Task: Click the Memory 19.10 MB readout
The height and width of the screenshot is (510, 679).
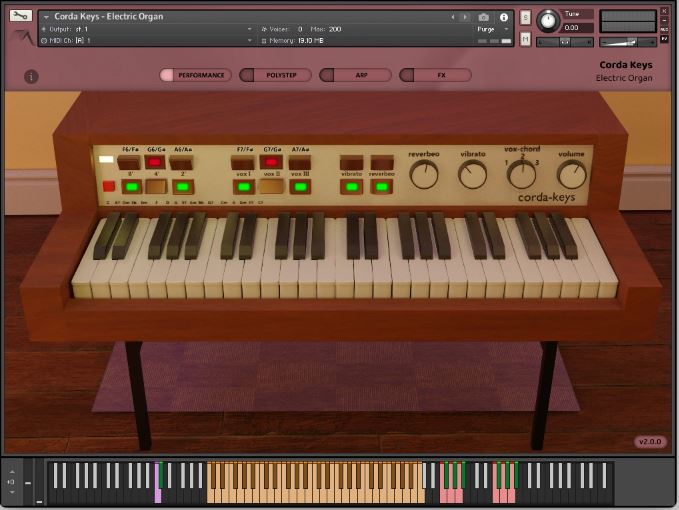Action: pyautogui.click(x=297, y=40)
